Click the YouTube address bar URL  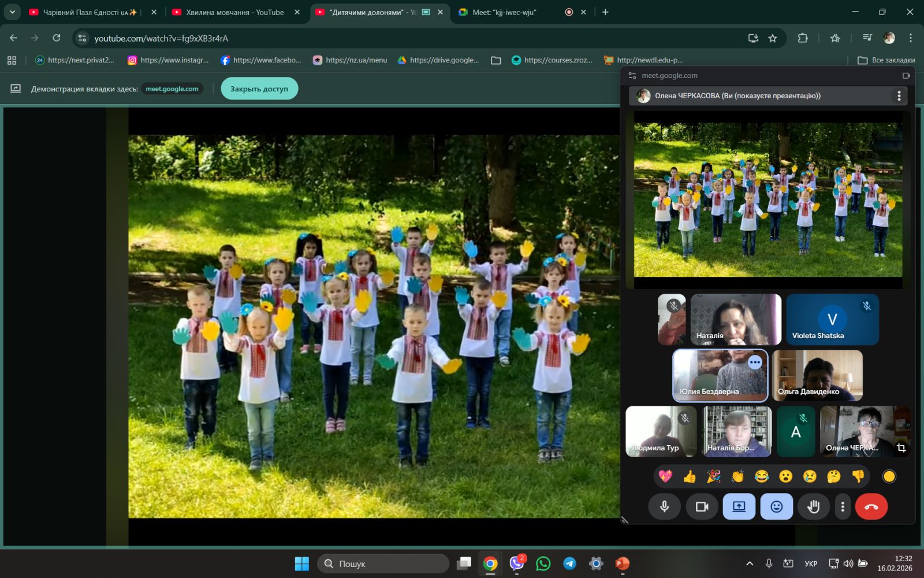[x=161, y=38]
